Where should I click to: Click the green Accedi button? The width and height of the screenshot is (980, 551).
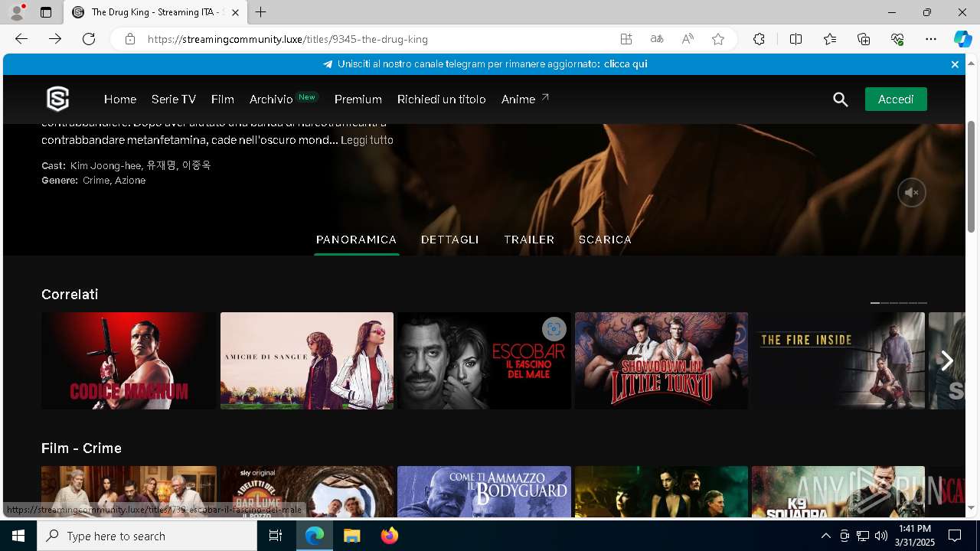[896, 99]
